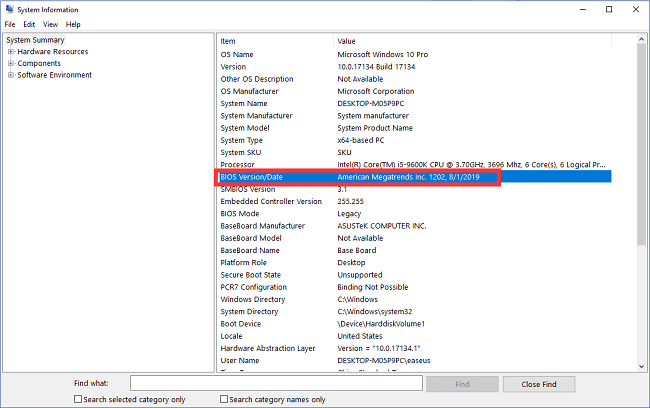
Task: Open the Help menu
Action: pos(73,24)
